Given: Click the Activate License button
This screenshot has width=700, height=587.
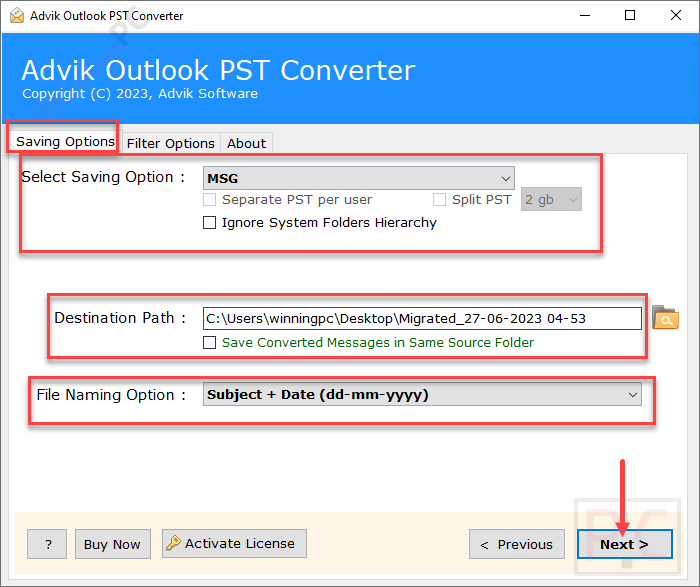Looking at the screenshot, I should pyautogui.click(x=234, y=544).
